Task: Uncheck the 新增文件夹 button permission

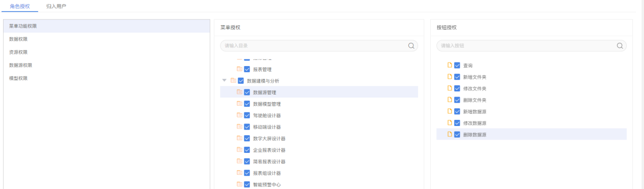Action: (457, 77)
